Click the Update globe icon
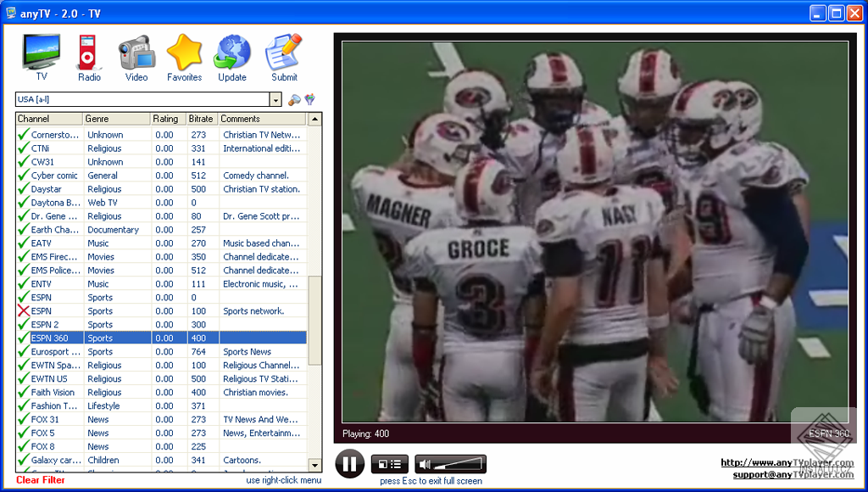The image size is (868, 492). point(232,53)
